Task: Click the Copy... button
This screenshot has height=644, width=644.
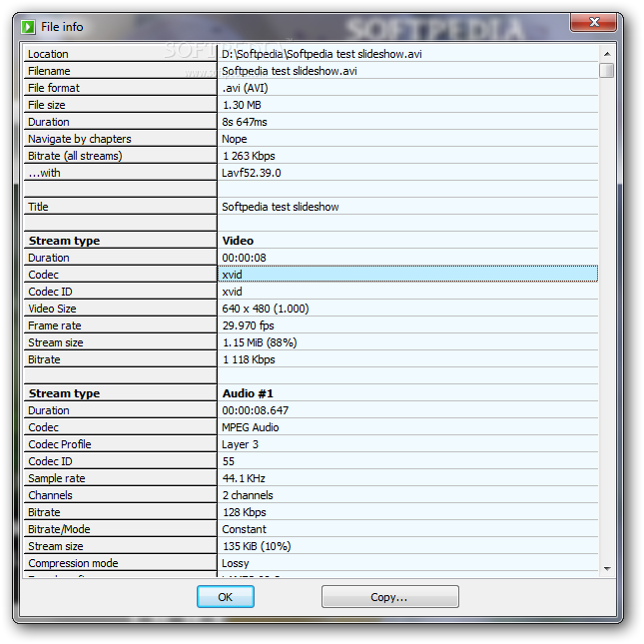Action: tap(389, 596)
